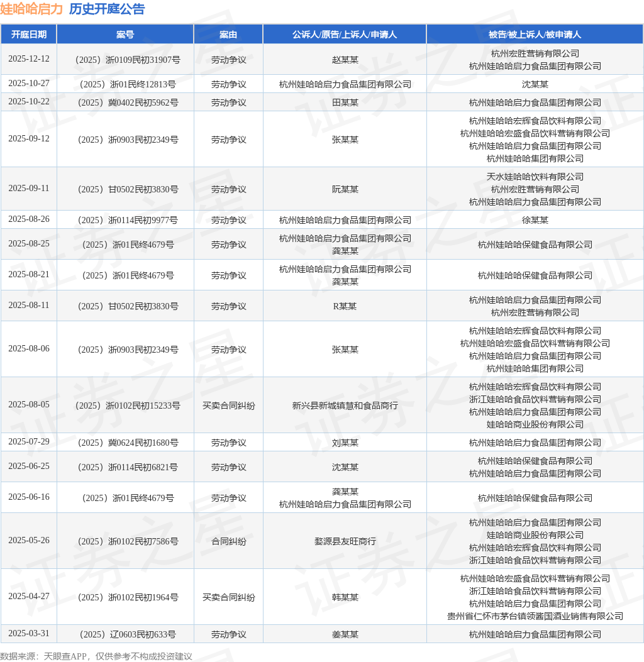
Task: Select the date 2025-08-11
Action: pos(29,306)
